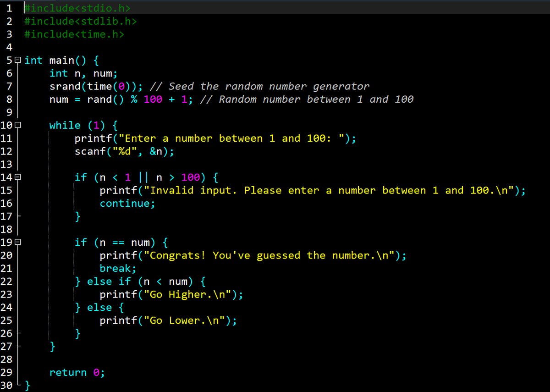Screen dimensions: 550x392
Task: Click the "while (1)" statement
Action: (77, 125)
